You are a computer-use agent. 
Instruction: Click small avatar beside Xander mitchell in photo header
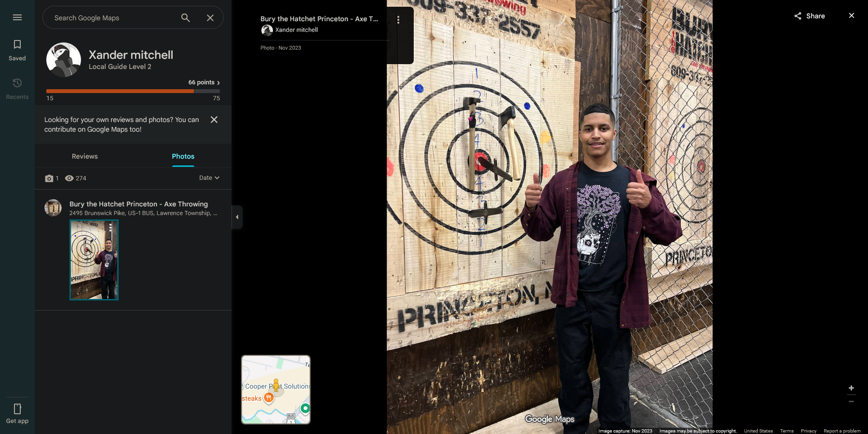[267, 30]
